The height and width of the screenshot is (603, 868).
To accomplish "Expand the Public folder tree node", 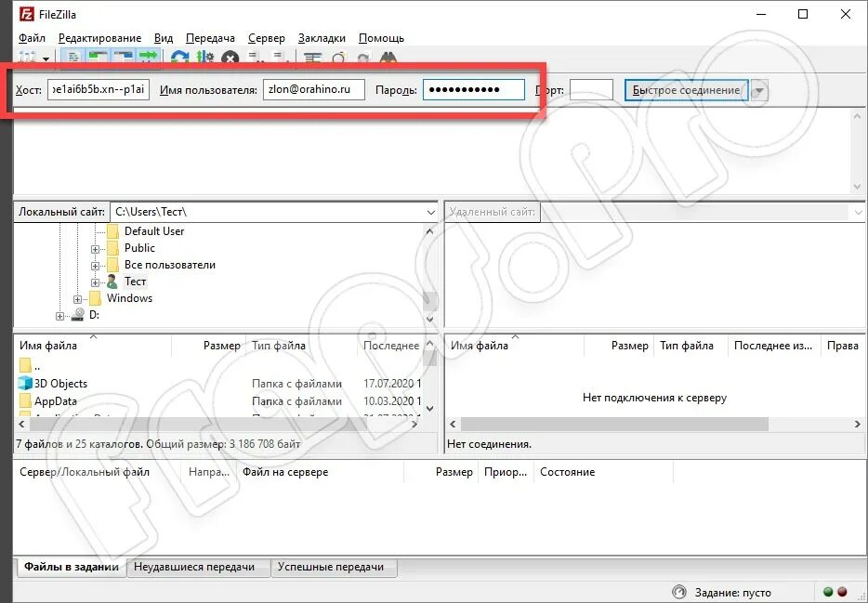I will coord(95,249).
